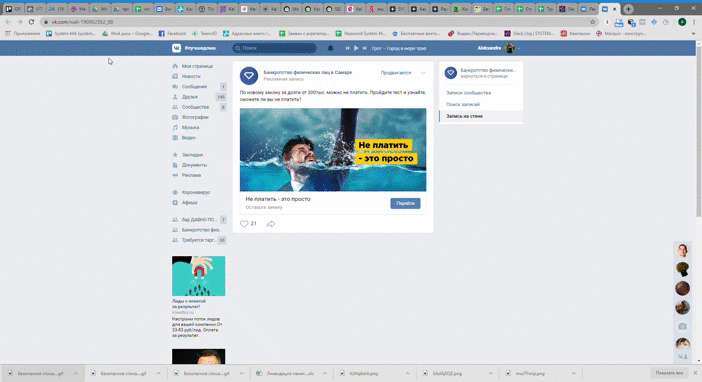Open Банкротство физических лиц в Самаре title

pos(308,72)
